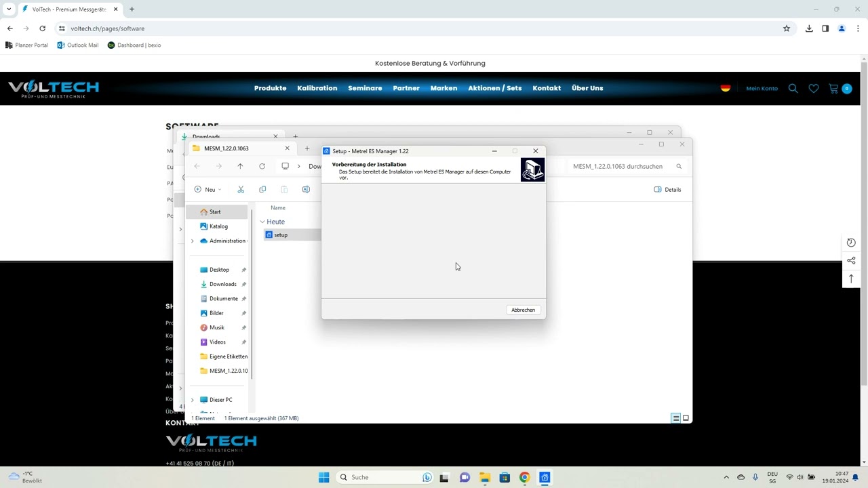Select the Start item in Explorer sidebar
Screen dimensions: 868x488
point(216,211)
